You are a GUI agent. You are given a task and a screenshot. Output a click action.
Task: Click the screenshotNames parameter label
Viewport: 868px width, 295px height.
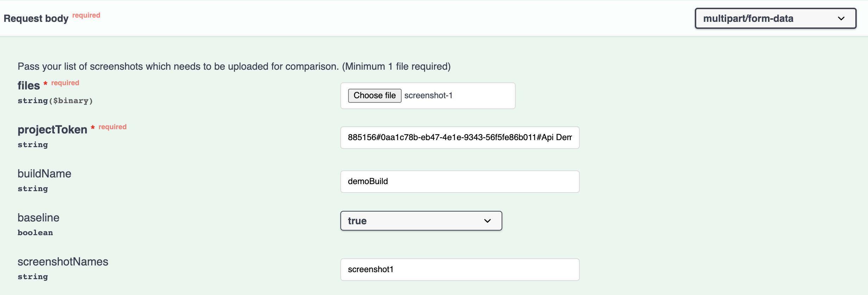(x=63, y=262)
